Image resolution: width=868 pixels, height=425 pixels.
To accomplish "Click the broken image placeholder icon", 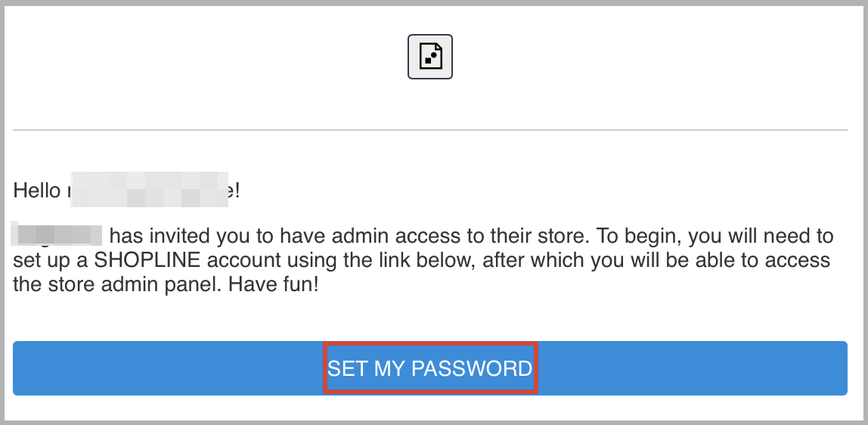I will [430, 57].
